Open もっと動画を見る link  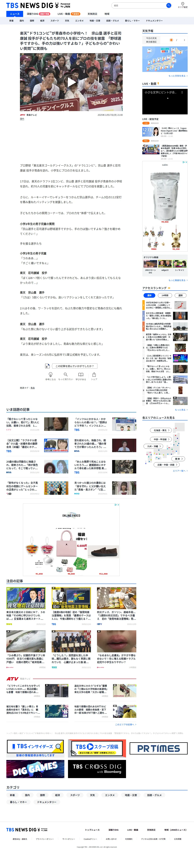(178, 280)
